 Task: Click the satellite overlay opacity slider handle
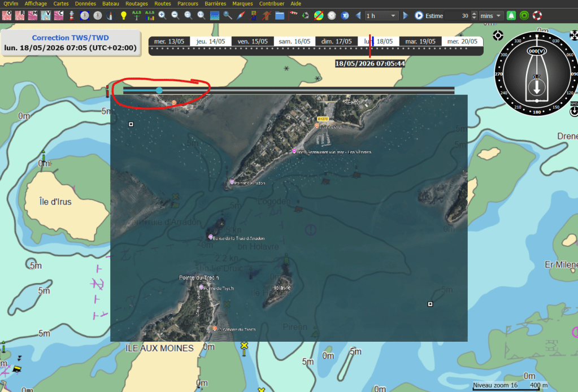pos(159,90)
